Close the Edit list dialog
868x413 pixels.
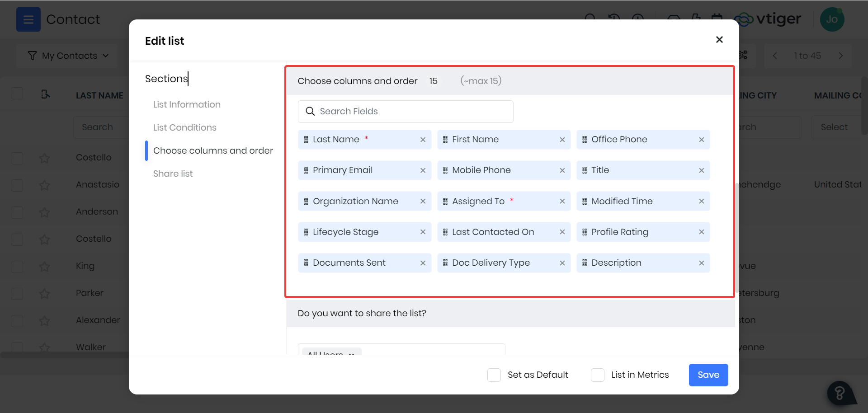pyautogui.click(x=719, y=40)
